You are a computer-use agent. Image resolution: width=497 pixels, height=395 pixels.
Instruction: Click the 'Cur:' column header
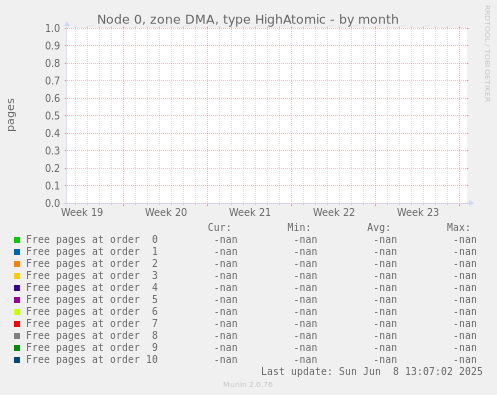(219, 228)
